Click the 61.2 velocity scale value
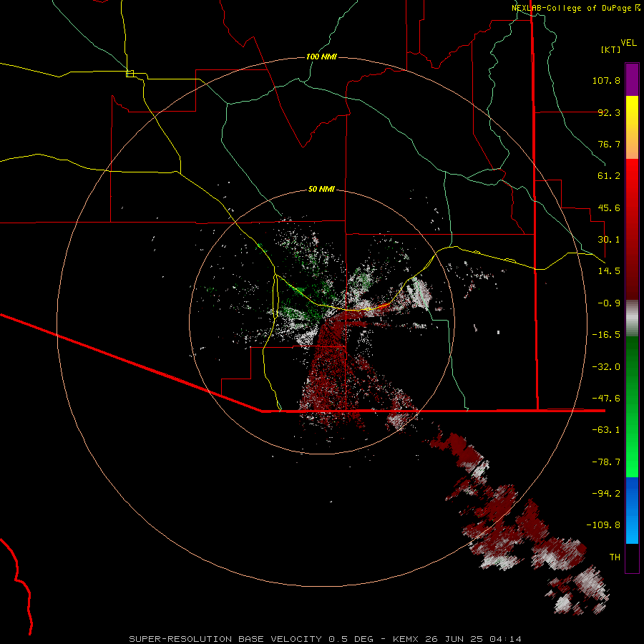The height and width of the screenshot is (644, 644). 609,176
